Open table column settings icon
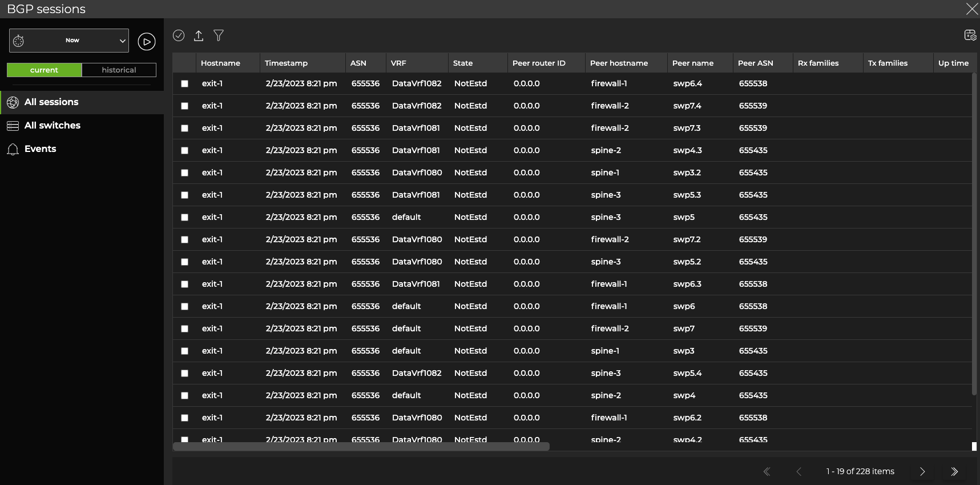Screen dimensions: 980x485 point(970,35)
